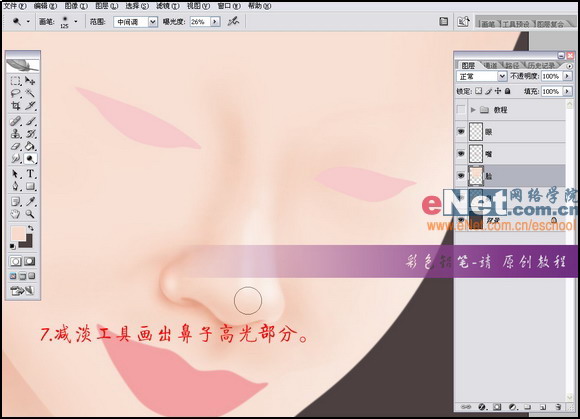The height and width of the screenshot is (419, 580).
Task: Select the Clone Stamp tool
Action: (x=16, y=134)
